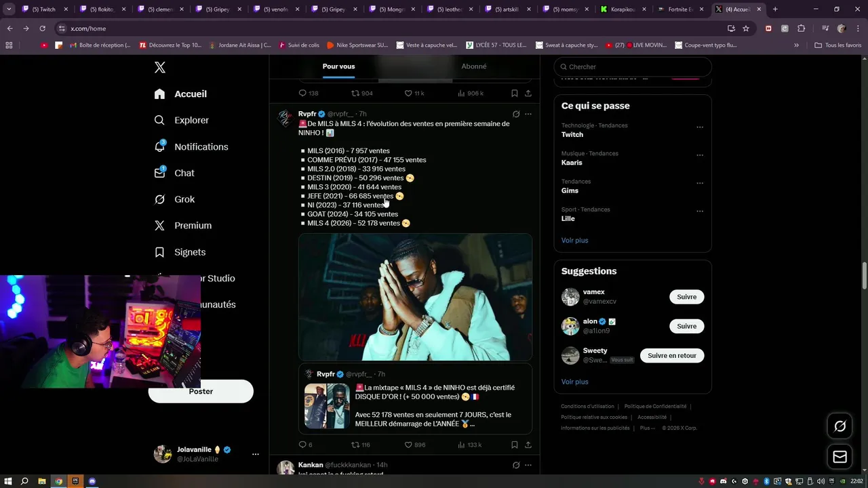Open the floating messages envelope button
Viewport: 868px width, 488px height.
pyautogui.click(x=840, y=457)
